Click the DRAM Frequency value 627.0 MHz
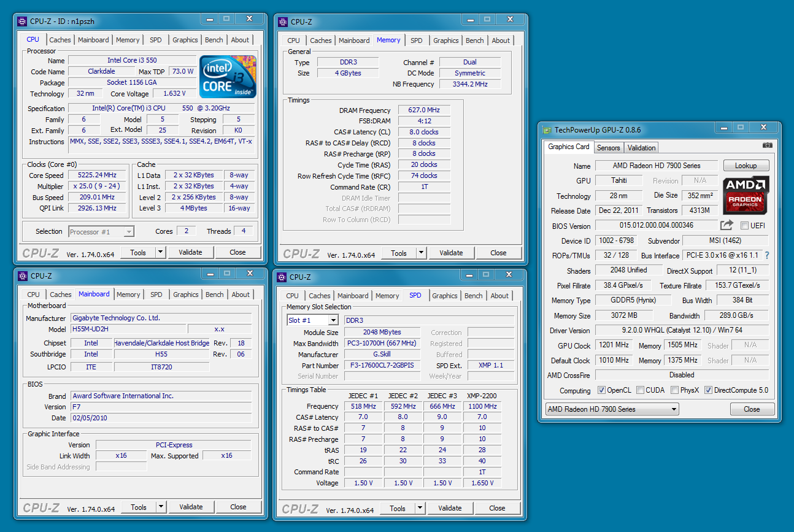Viewport: 794px width, 532px height. click(424, 110)
